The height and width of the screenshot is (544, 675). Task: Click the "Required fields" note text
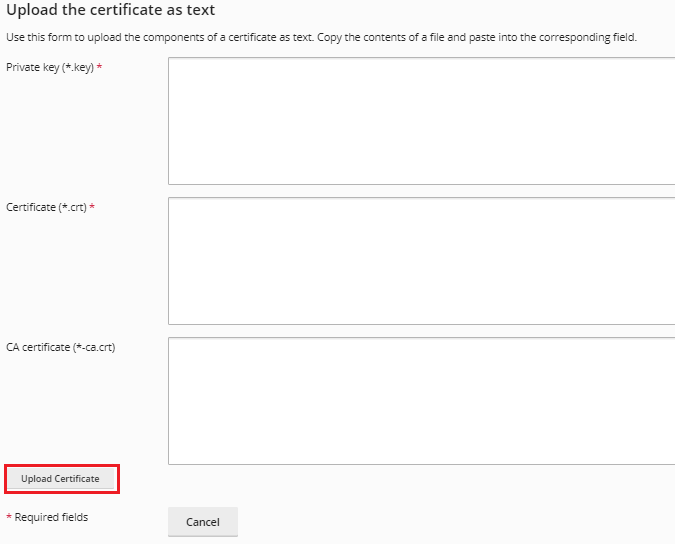coord(51,517)
